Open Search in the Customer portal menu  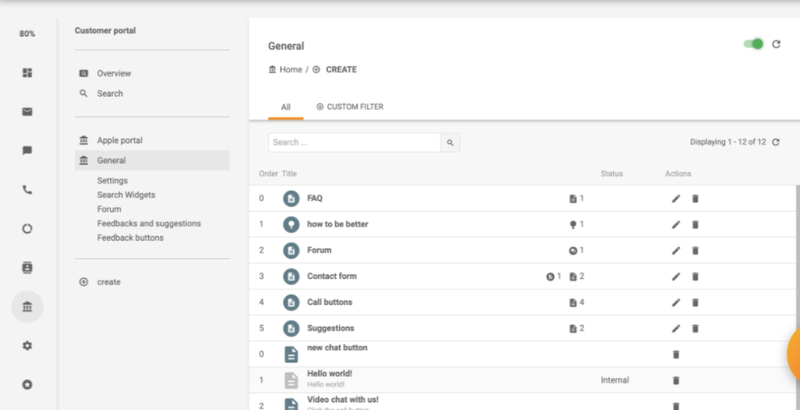tap(110, 94)
